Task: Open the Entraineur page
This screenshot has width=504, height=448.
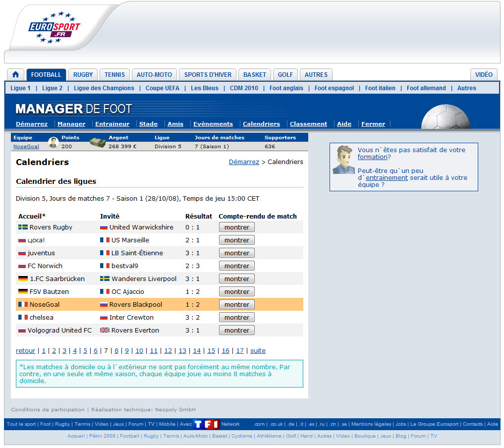Action: 112,124
